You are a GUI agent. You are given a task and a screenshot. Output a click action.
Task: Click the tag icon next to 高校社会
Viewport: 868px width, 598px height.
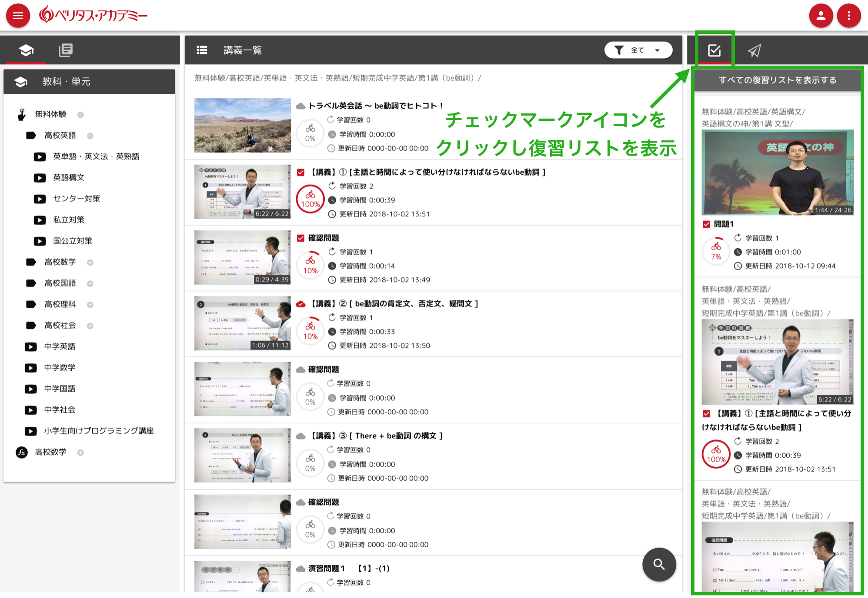tap(31, 325)
